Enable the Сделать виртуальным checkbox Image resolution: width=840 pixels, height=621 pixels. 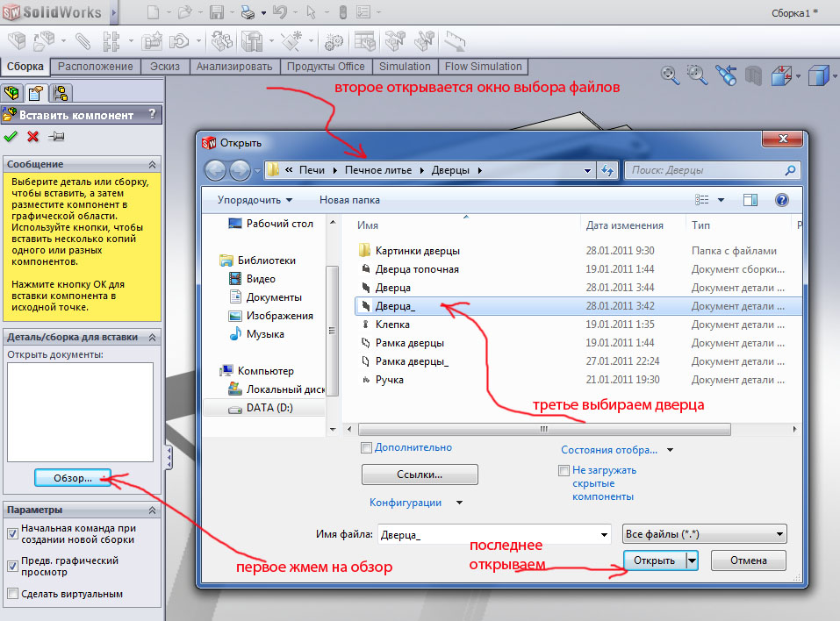point(12,594)
